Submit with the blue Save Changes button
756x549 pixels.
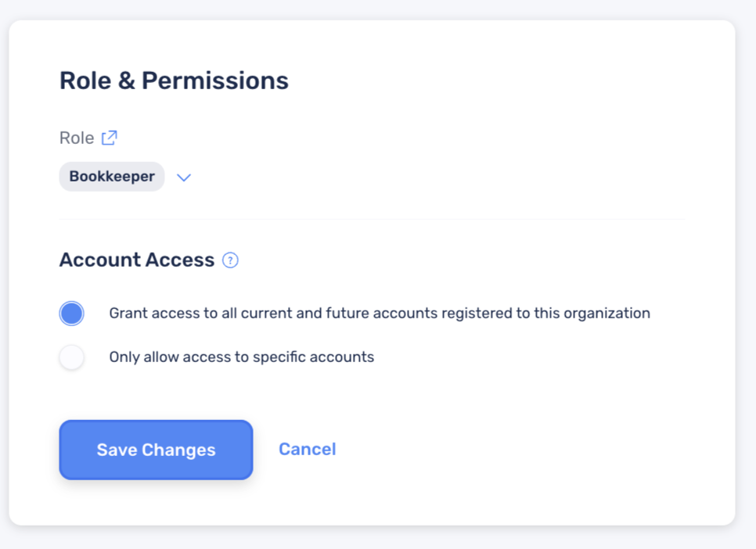pos(157,450)
